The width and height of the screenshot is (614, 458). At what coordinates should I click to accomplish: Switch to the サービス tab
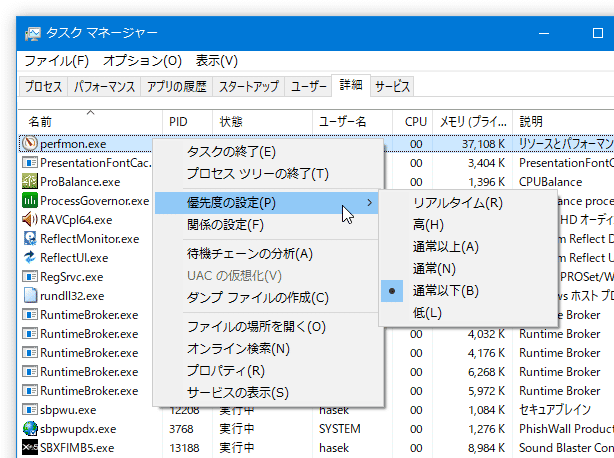tap(392, 86)
